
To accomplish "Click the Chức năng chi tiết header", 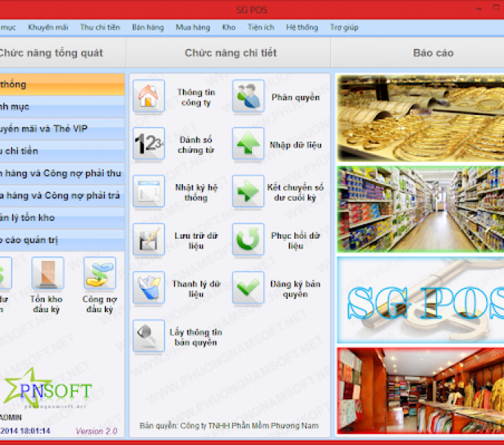I will 231,53.
